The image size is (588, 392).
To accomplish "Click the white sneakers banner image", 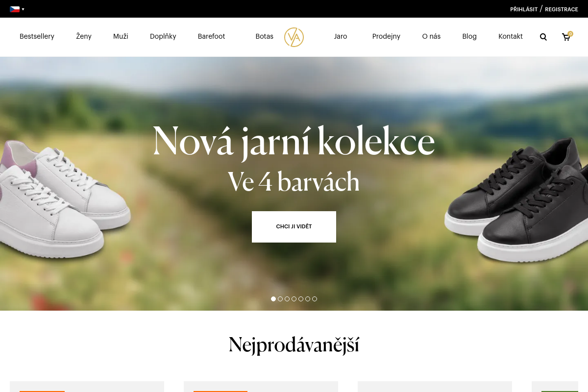I will coord(65,201).
